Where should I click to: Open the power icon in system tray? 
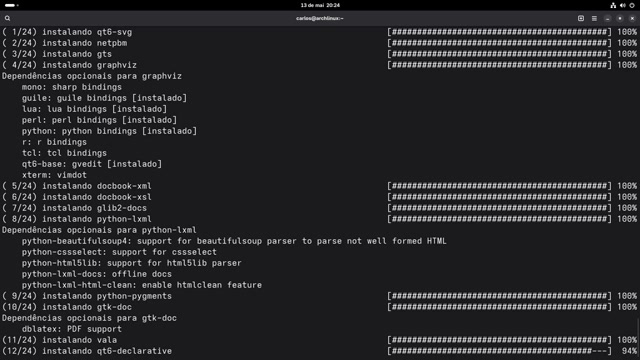coord(632,5)
